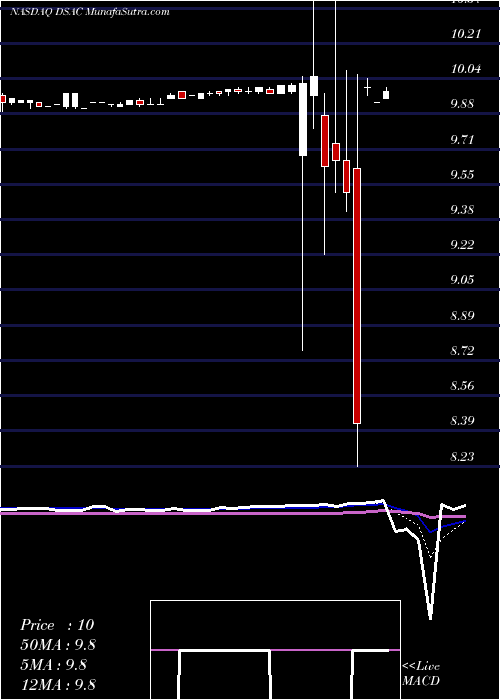Click the 50MA : 9.8 readout
Image resolution: width=500 pixels, height=700 pixels.
58,645
